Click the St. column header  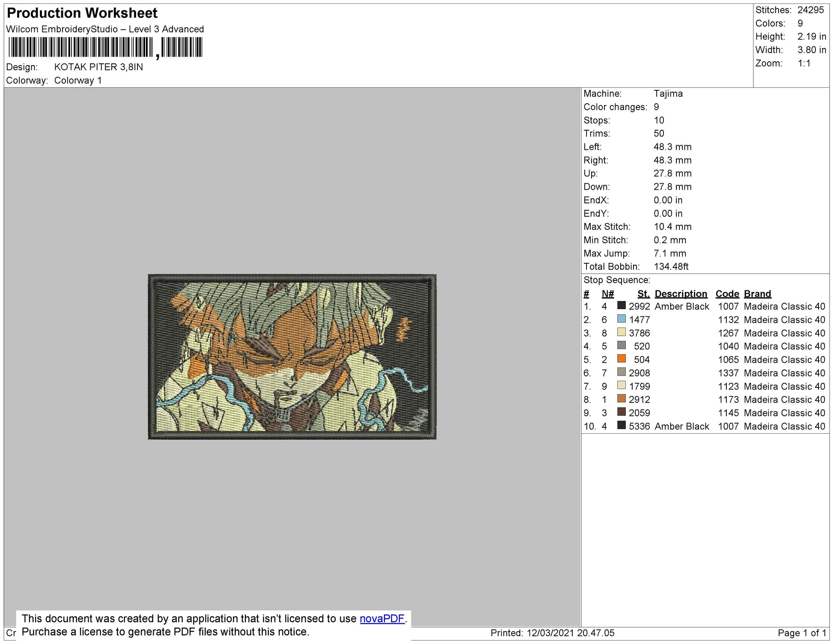tap(643, 294)
